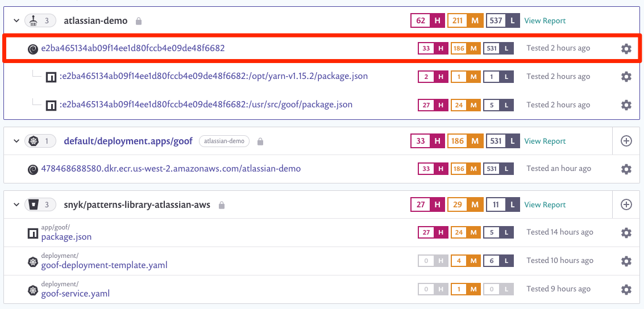
Task: Open goof-service.yaml project
Action: (x=76, y=294)
